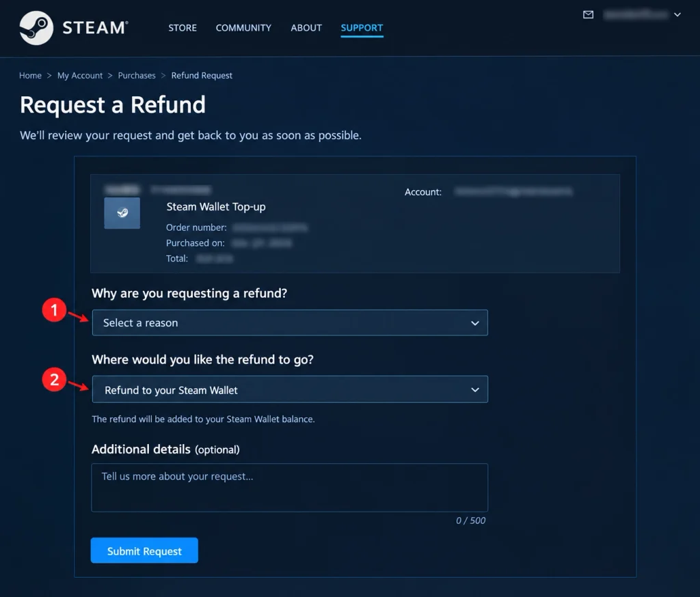
Task: Open the COMMUNITY menu
Action: (243, 27)
